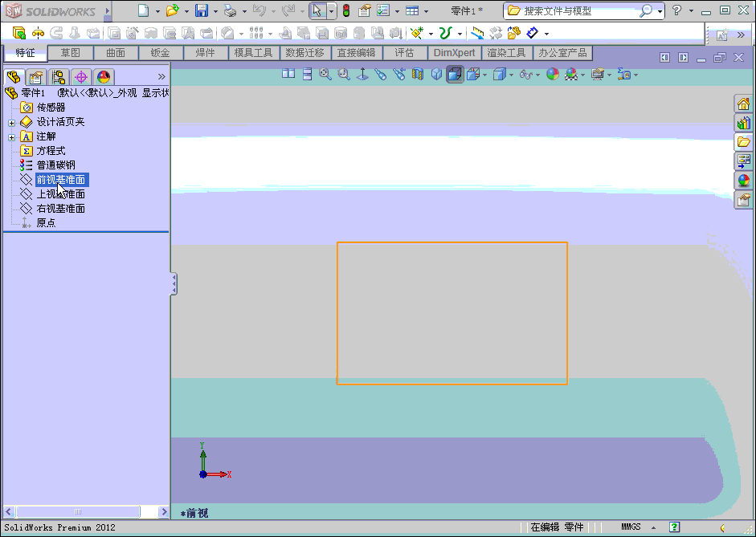The height and width of the screenshot is (537, 756).
Task: Click the Section View icon
Action: pyautogui.click(x=418, y=74)
